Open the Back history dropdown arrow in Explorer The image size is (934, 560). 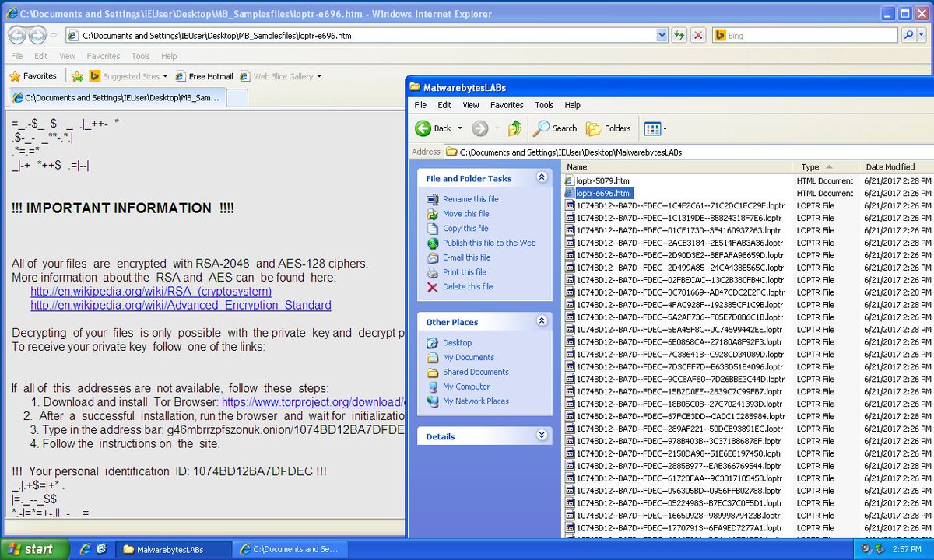460,128
